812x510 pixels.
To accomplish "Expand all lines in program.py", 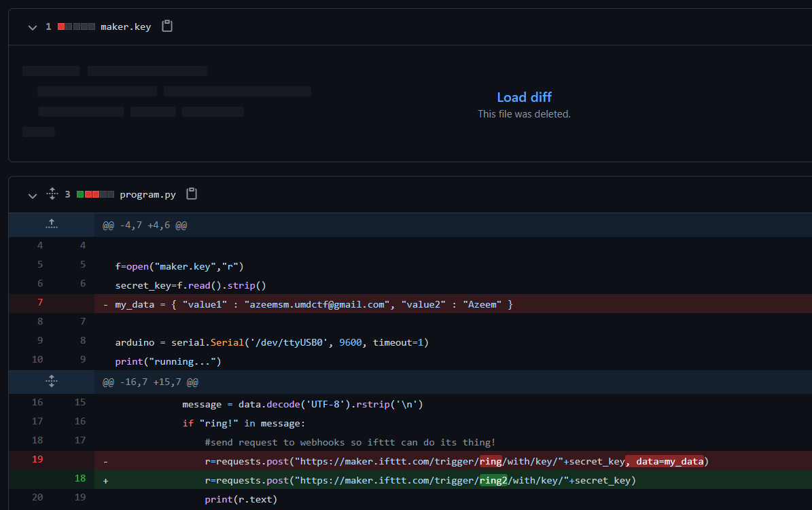I will [x=52, y=194].
